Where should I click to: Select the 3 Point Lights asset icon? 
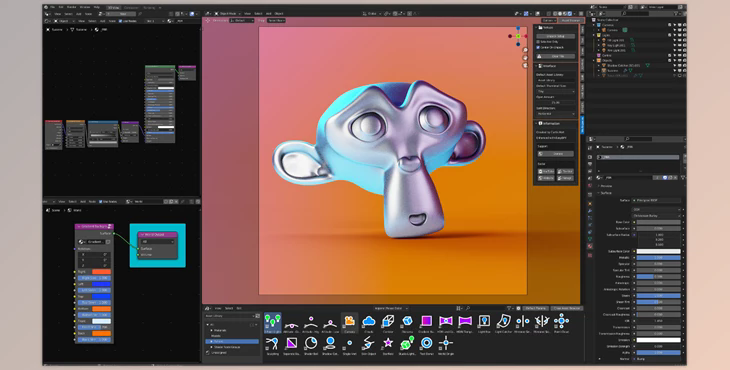[x=272, y=323]
